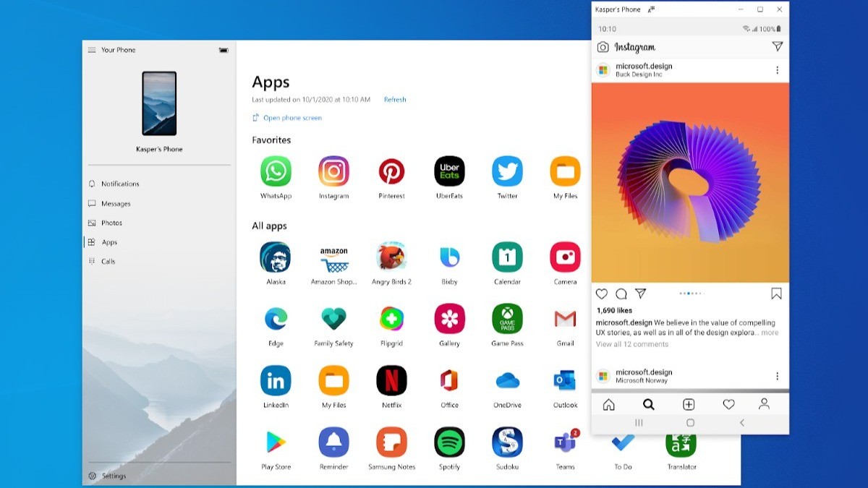Click the Refresh link
The width and height of the screenshot is (868, 488).
(x=395, y=100)
